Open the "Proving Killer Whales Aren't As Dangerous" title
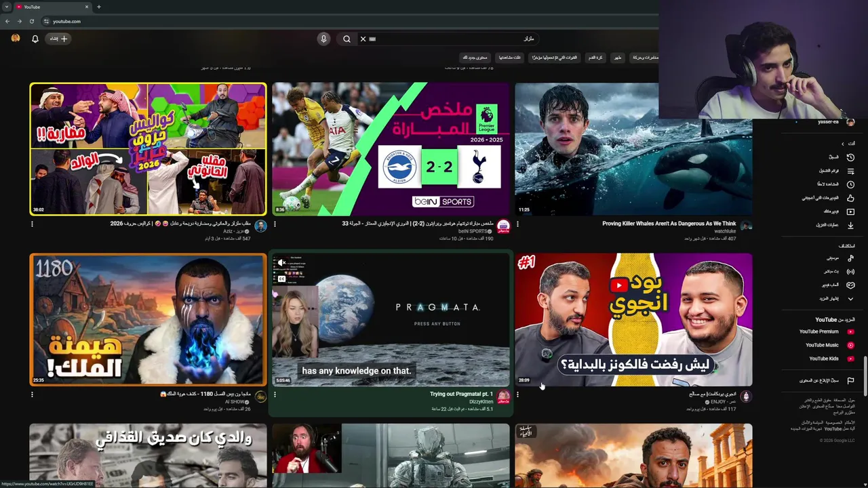Viewport: 868px width, 488px height. (669, 224)
